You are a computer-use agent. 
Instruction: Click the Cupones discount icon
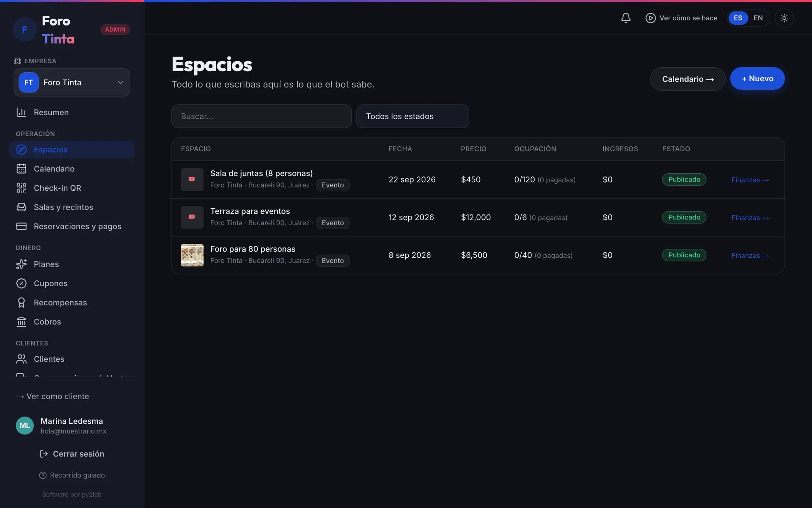point(21,283)
